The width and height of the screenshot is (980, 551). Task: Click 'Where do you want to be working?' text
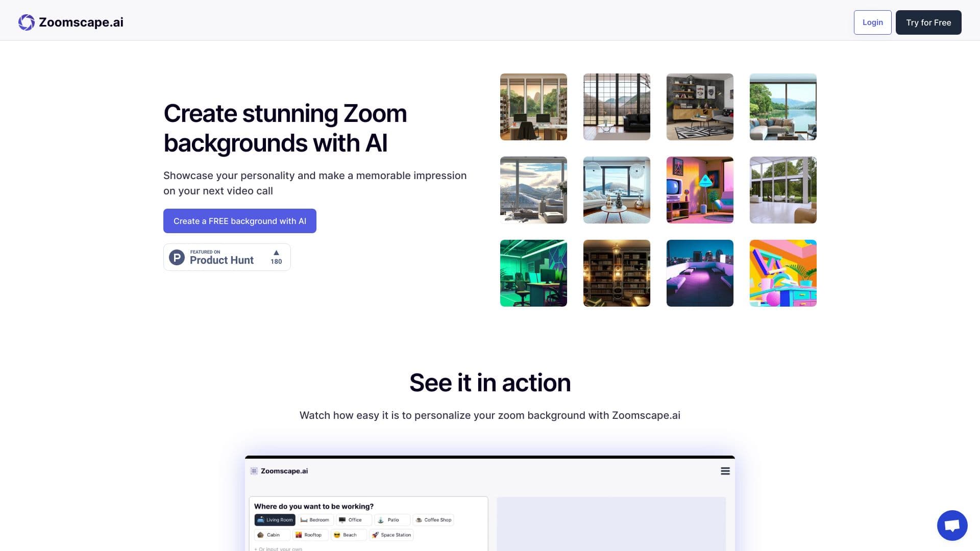(x=314, y=506)
